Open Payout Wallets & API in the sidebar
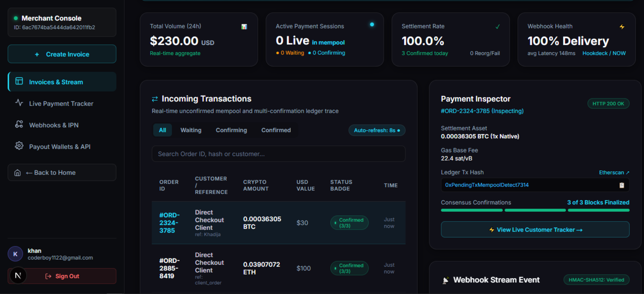 (62, 146)
